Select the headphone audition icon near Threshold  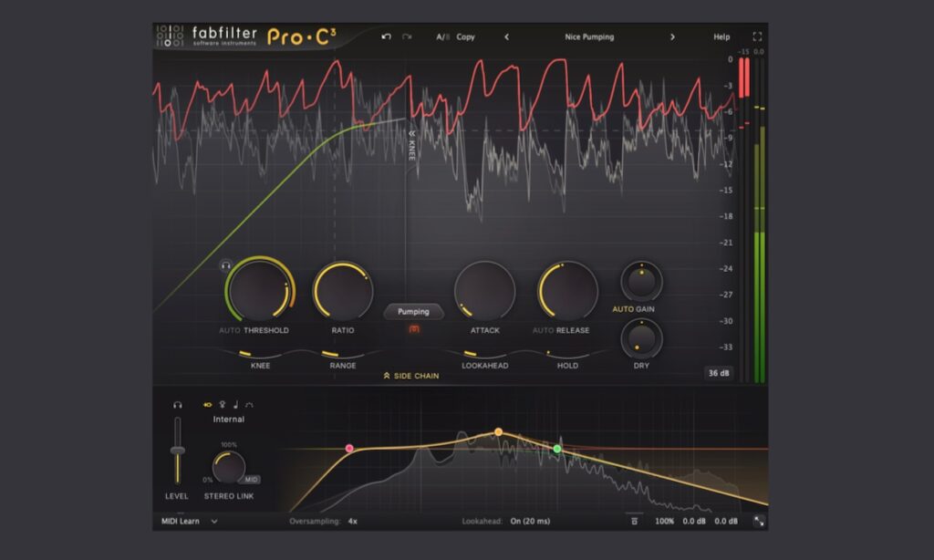pyautogui.click(x=226, y=266)
